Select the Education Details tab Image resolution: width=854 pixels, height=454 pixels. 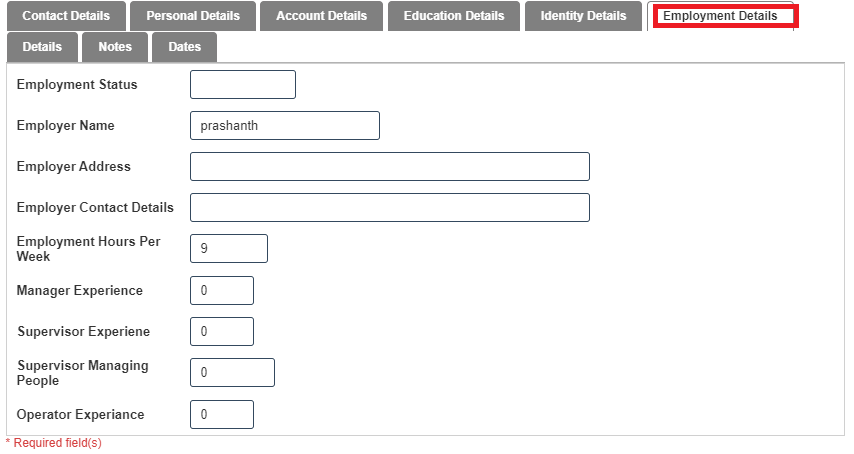tap(454, 16)
